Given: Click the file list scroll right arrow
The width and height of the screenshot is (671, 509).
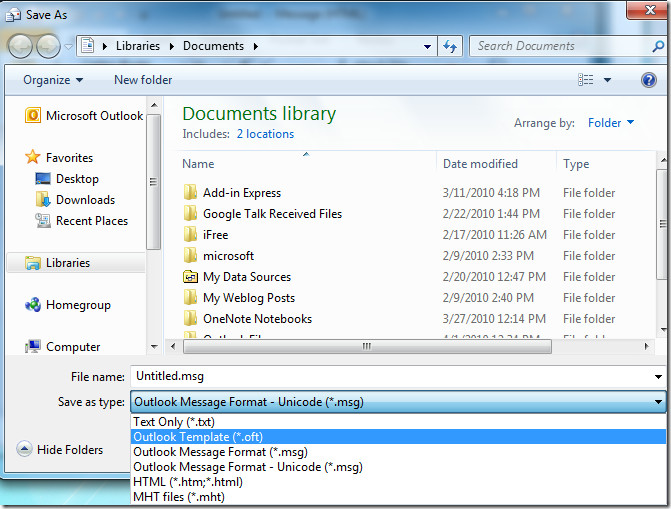Looking at the screenshot, I should (647, 346).
